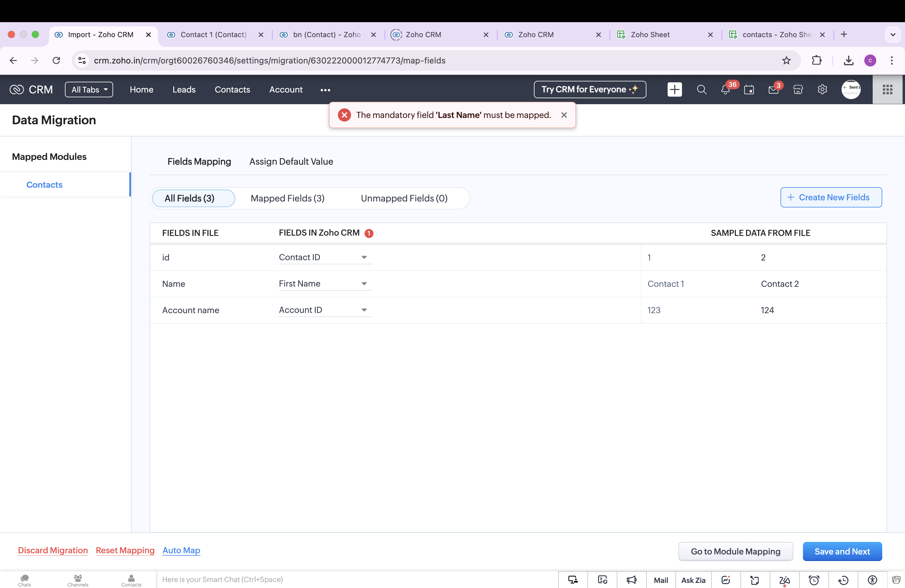Open the settings gear icon

tap(822, 90)
